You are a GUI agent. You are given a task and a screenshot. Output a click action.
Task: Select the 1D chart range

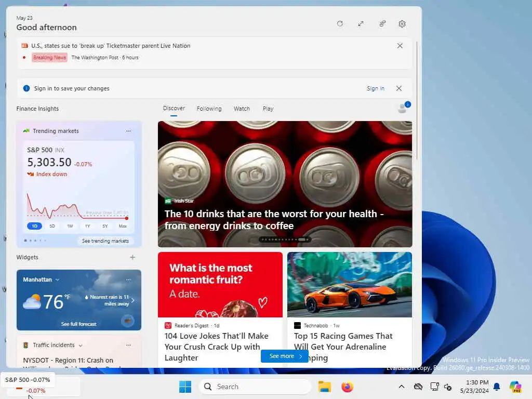click(x=35, y=226)
